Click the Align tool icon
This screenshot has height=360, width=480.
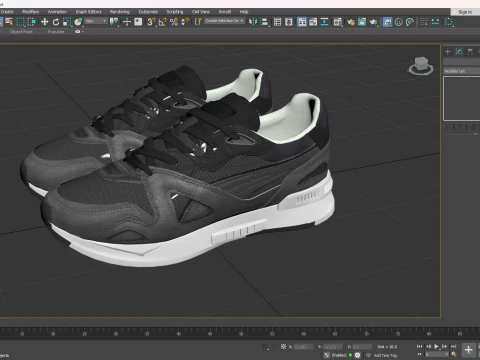pyautogui.click(x=264, y=22)
